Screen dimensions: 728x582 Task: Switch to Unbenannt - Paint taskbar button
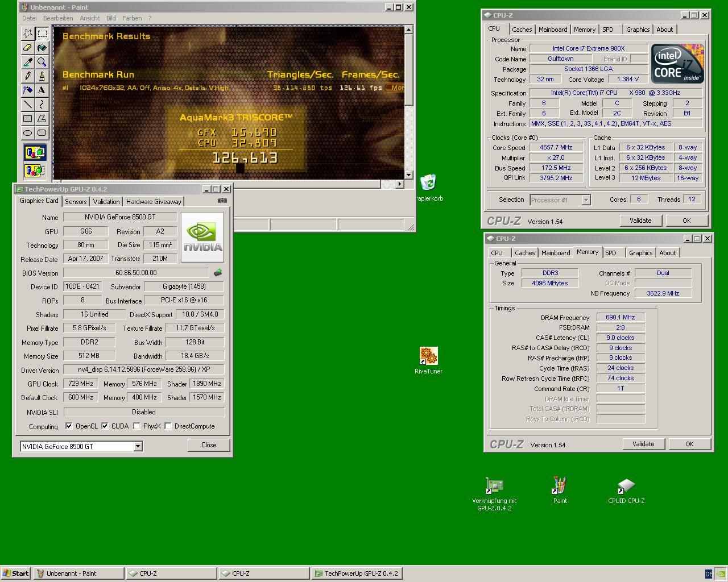click(x=78, y=573)
